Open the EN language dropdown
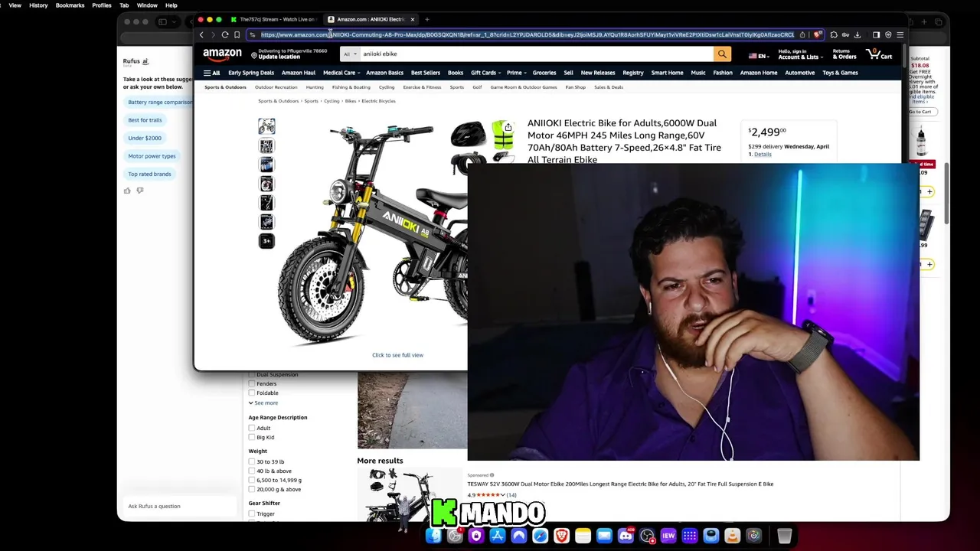This screenshot has height=551, width=980. [758, 56]
